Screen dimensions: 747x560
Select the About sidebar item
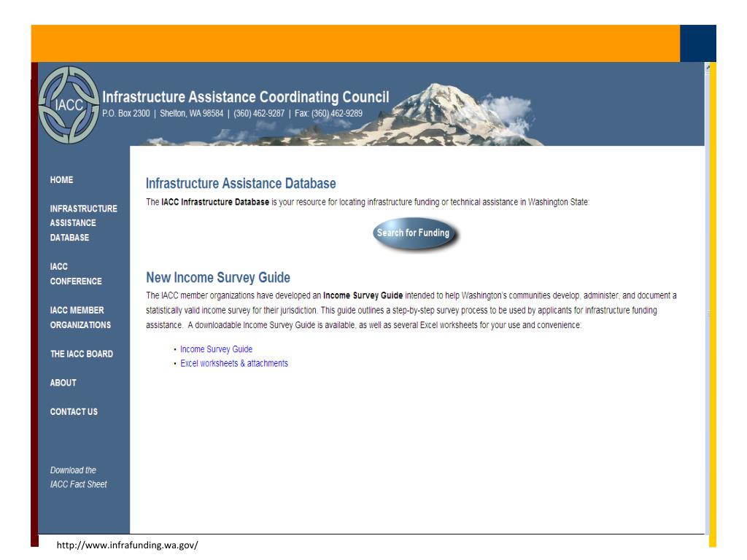[x=63, y=383]
